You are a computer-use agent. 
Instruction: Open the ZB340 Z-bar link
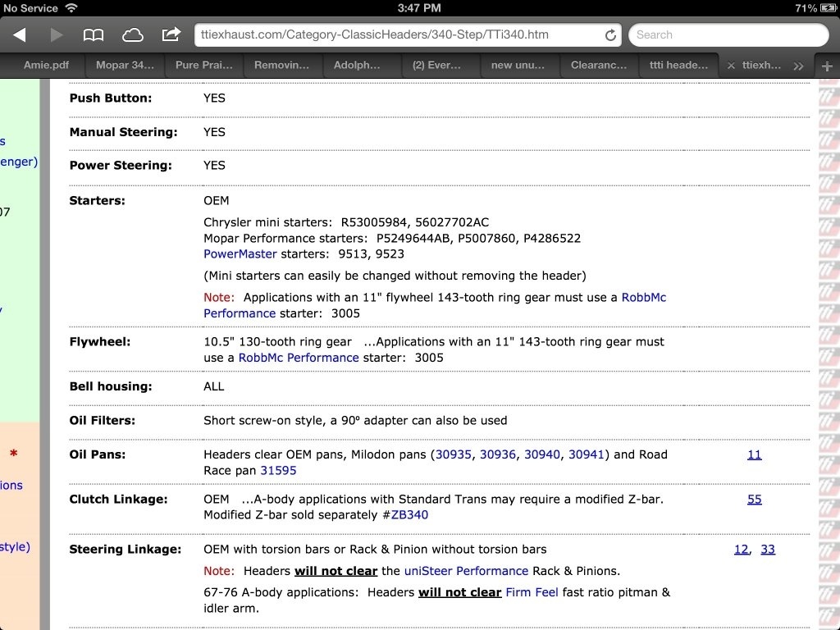pos(409,515)
